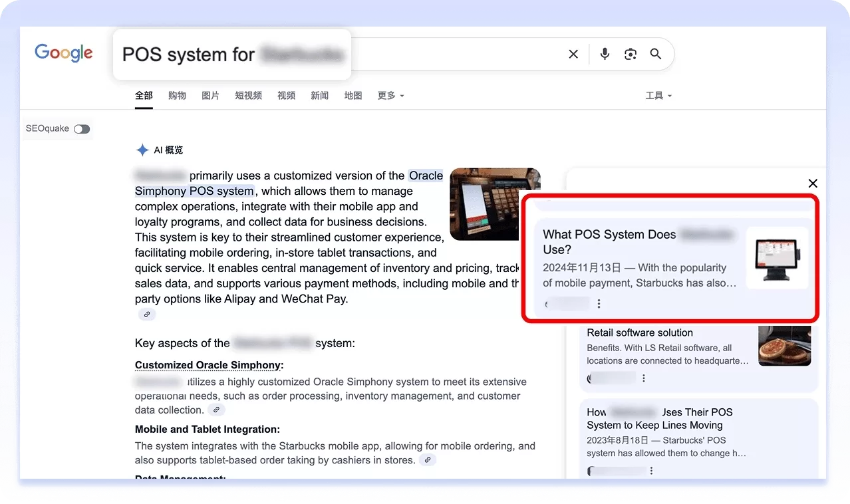The image size is (850, 504).
Task: Click the Google logo
Action: pyautogui.click(x=64, y=53)
